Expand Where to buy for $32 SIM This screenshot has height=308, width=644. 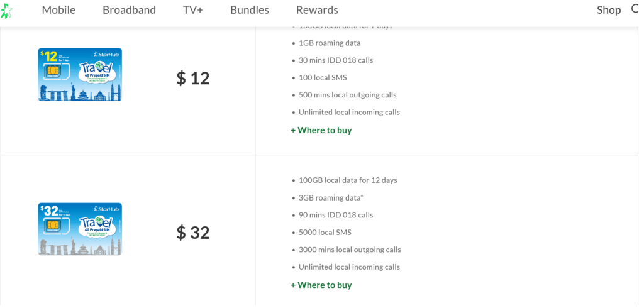321,285
